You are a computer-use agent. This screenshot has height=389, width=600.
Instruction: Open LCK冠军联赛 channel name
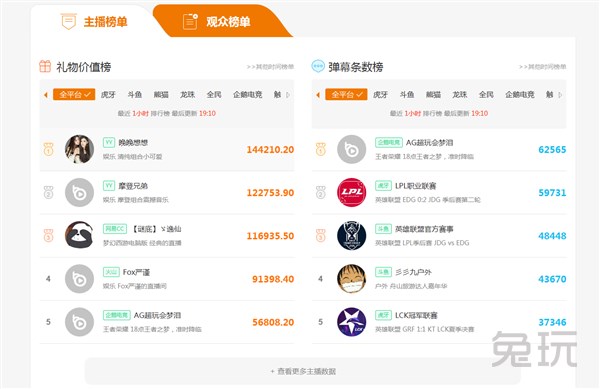tap(416, 316)
